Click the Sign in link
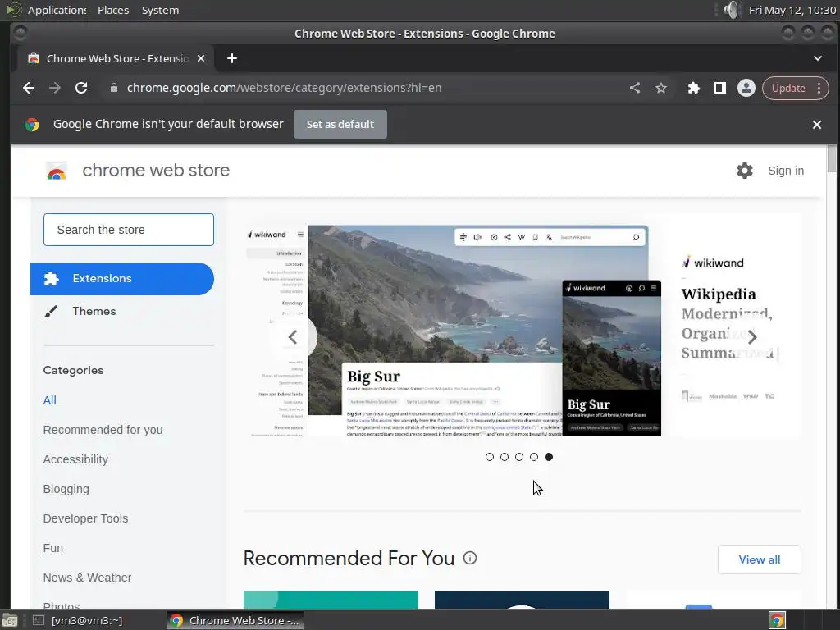Viewport: 840px width, 630px height. [x=786, y=171]
